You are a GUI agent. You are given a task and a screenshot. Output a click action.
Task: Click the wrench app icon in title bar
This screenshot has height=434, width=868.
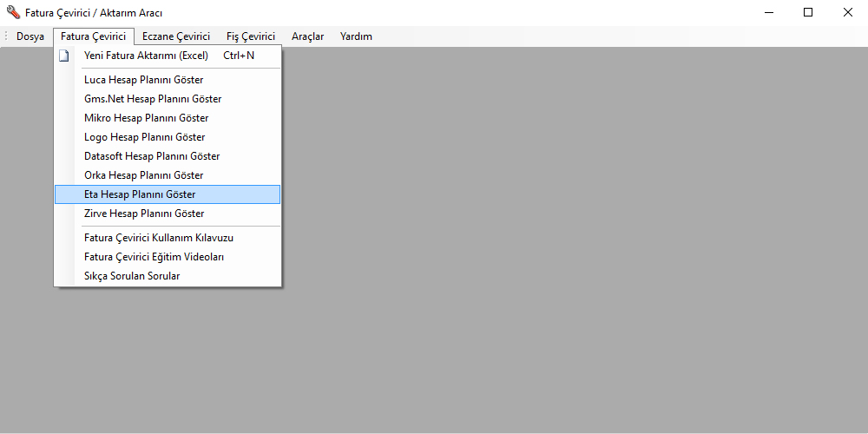(13, 12)
